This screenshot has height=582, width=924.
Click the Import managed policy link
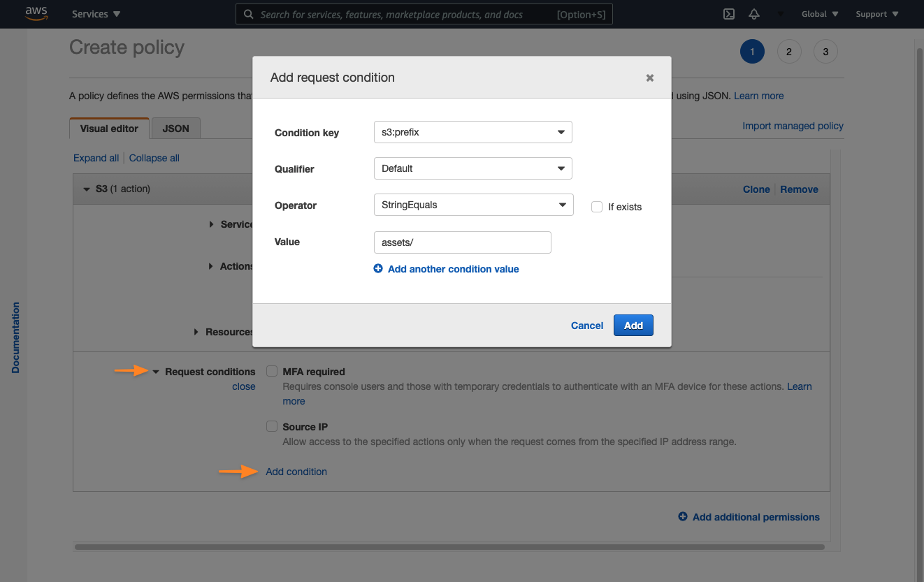click(793, 126)
